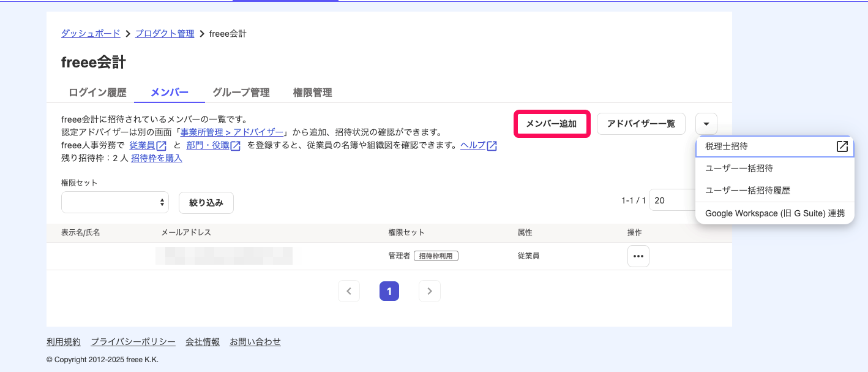The image size is (868, 372).
Task: Choose 税理士招待 from the menu
Action: coord(775,146)
